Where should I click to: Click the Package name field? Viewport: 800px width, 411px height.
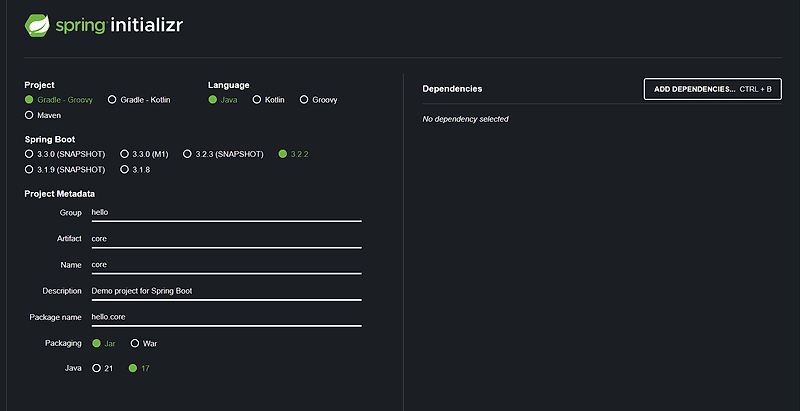(x=227, y=317)
